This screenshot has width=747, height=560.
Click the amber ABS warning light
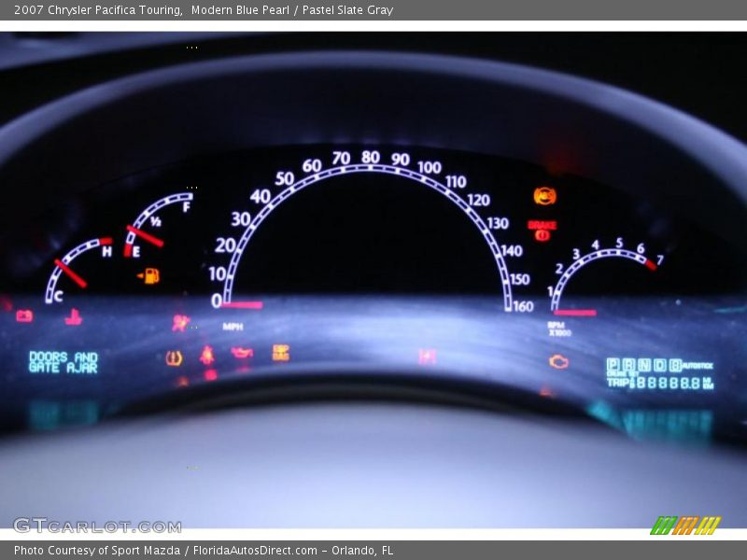click(545, 196)
